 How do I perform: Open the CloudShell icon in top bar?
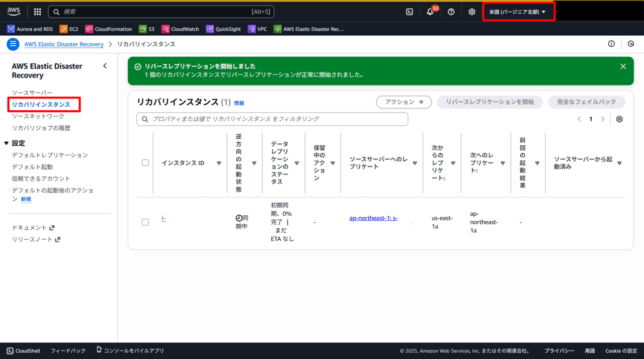click(410, 12)
